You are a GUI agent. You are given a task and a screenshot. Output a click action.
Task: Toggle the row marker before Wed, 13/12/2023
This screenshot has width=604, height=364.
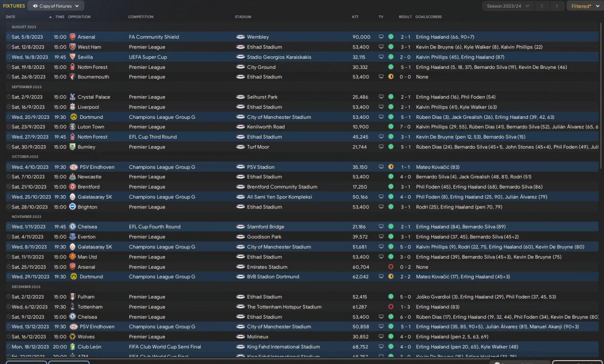pyautogui.click(x=8, y=327)
